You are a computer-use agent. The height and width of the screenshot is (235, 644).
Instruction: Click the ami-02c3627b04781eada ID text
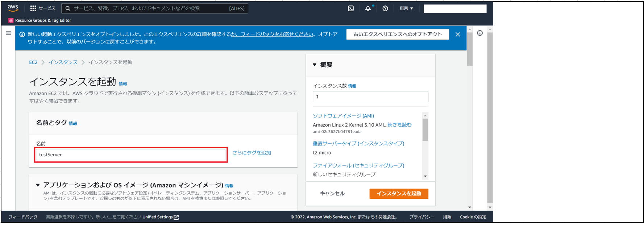tap(337, 132)
